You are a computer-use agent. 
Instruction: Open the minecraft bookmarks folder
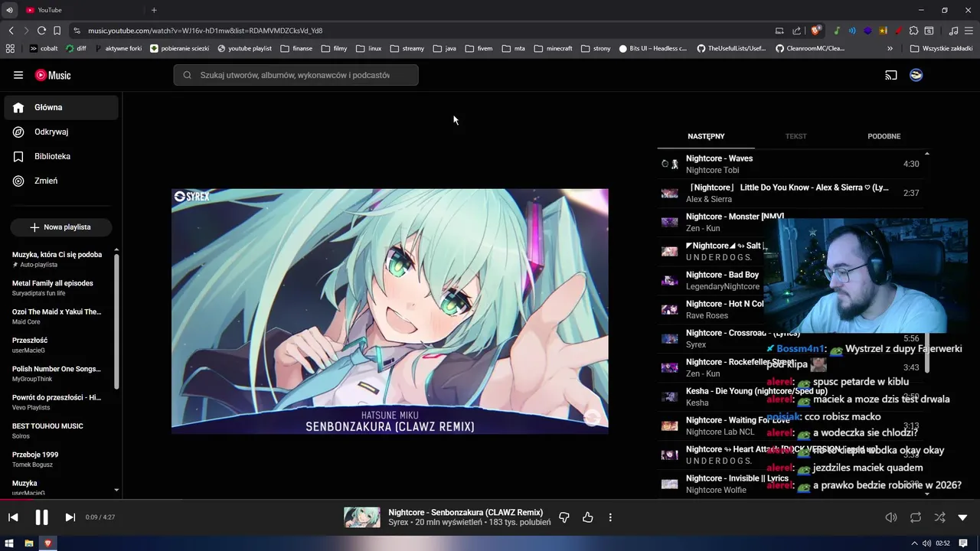click(553, 48)
